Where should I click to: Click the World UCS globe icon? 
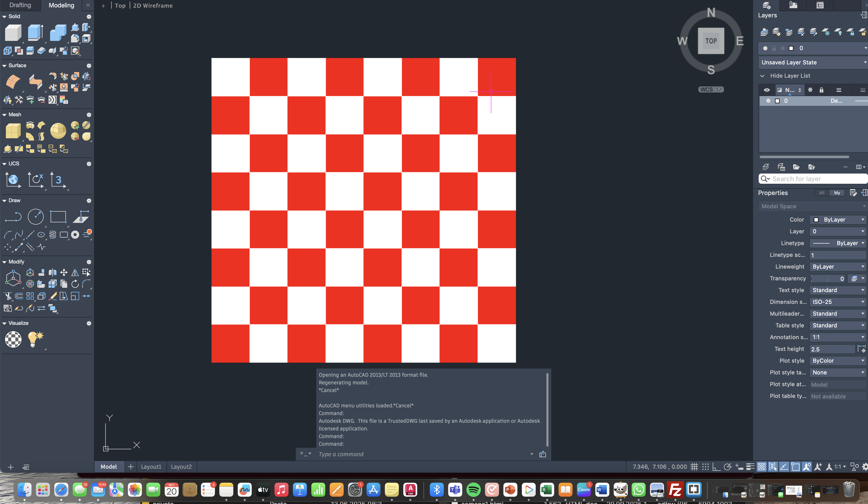[13, 180]
